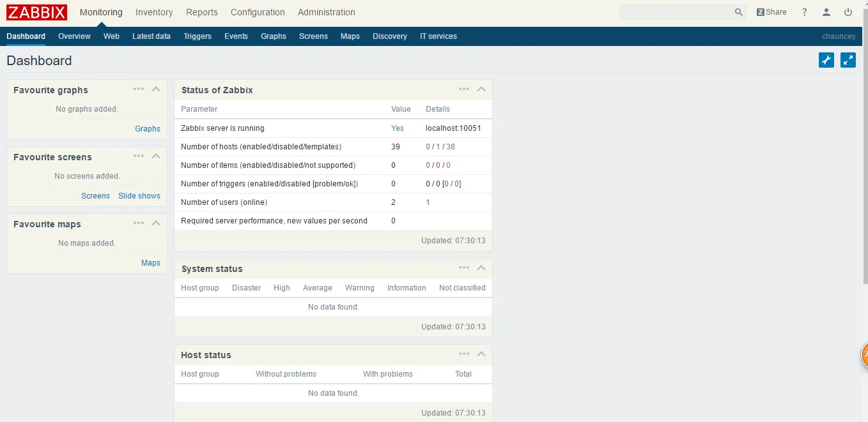Open the Reports main menu
868x422 pixels.
[x=202, y=12]
